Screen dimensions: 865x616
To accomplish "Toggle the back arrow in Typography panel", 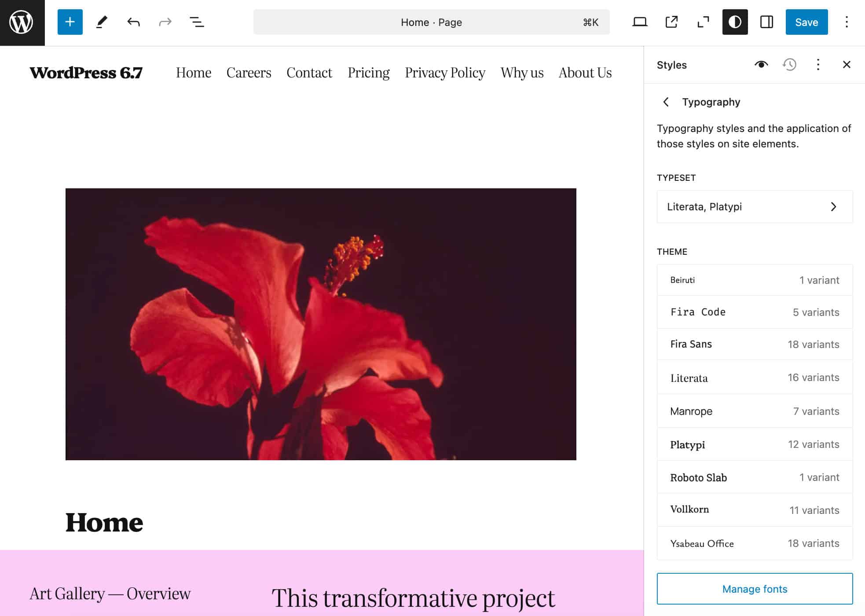I will pos(666,102).
